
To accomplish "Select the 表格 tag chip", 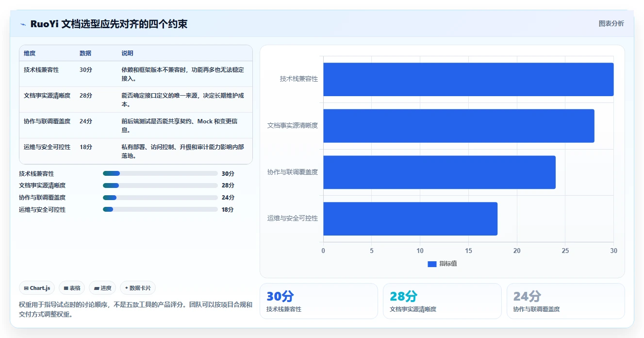I will tap(72, 288).
